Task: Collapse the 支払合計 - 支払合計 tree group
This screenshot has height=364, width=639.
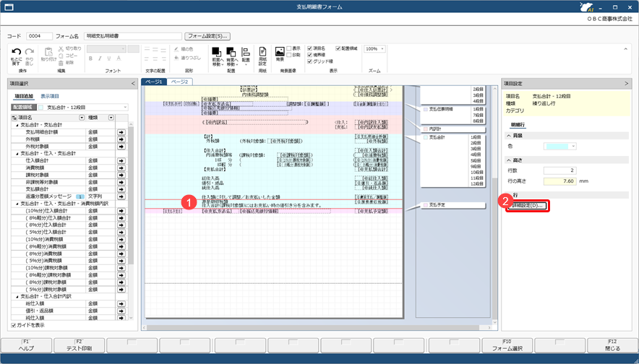Action: 17,125
